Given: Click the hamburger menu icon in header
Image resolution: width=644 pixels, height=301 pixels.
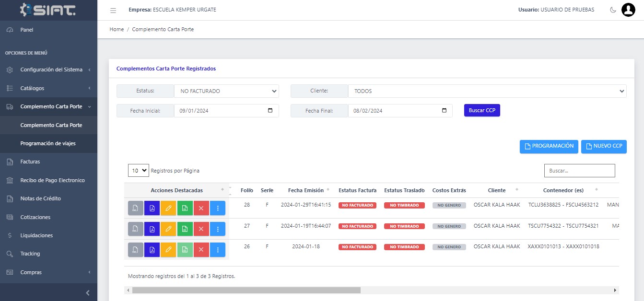Looking at the screenshot, I should [113, 10].
